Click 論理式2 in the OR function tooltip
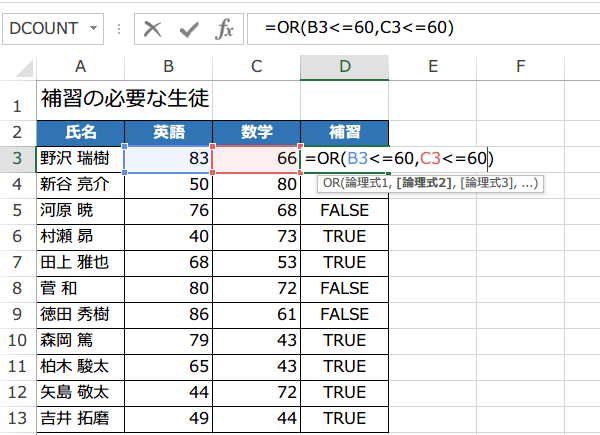Viewport: 600px width, 435px height. pyautogui.click(x=424, y=183)
